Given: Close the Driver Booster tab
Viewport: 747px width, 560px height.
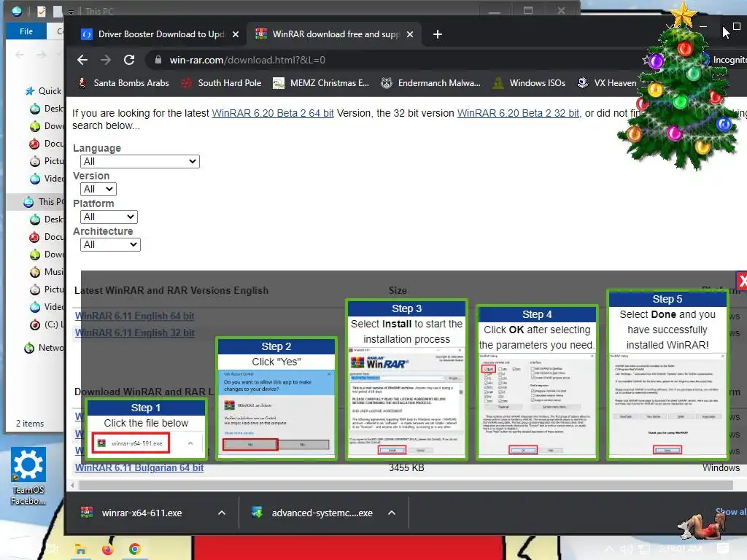Looking at the screenshot, I should (x=236, y=34).
